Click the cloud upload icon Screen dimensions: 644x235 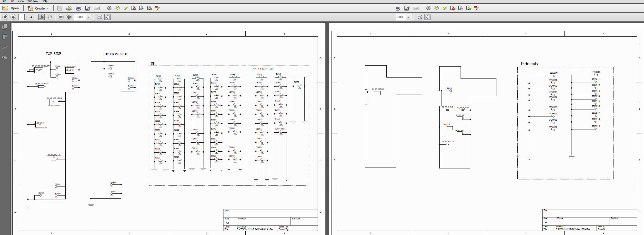point(69,8)
